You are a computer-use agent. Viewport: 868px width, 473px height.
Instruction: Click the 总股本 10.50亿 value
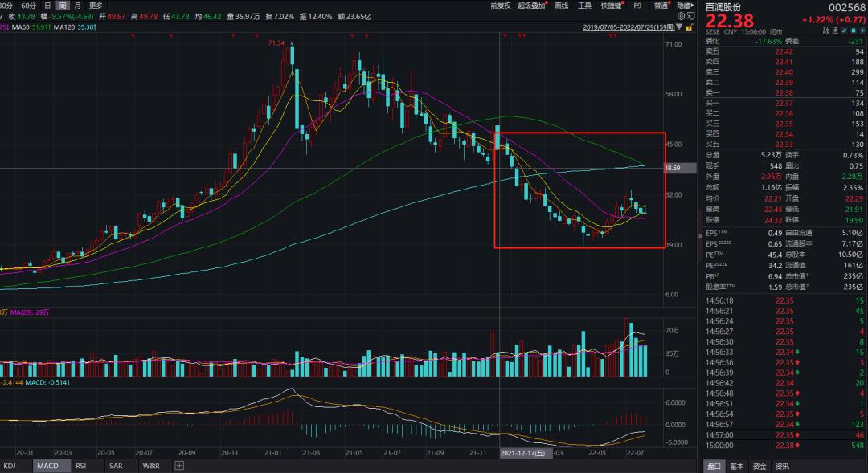(x=852, y=255)
